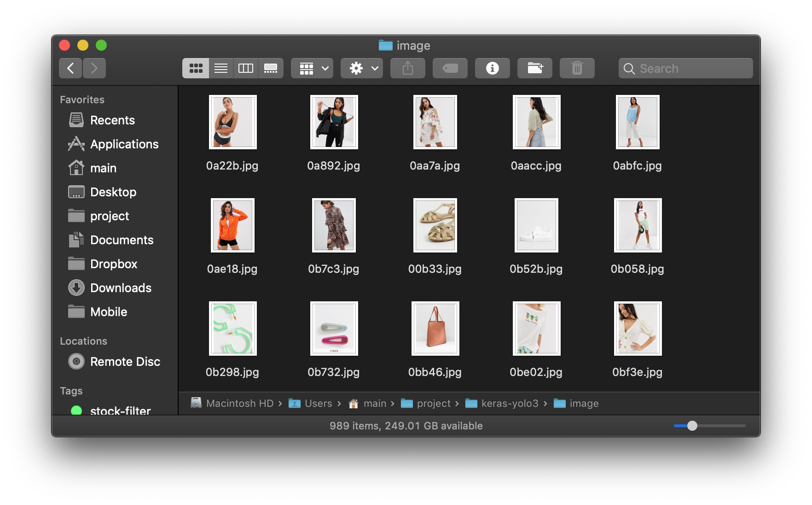Click the Trash delete icon
This screenshot has height=505, width=812.
[x=577, y=68]
